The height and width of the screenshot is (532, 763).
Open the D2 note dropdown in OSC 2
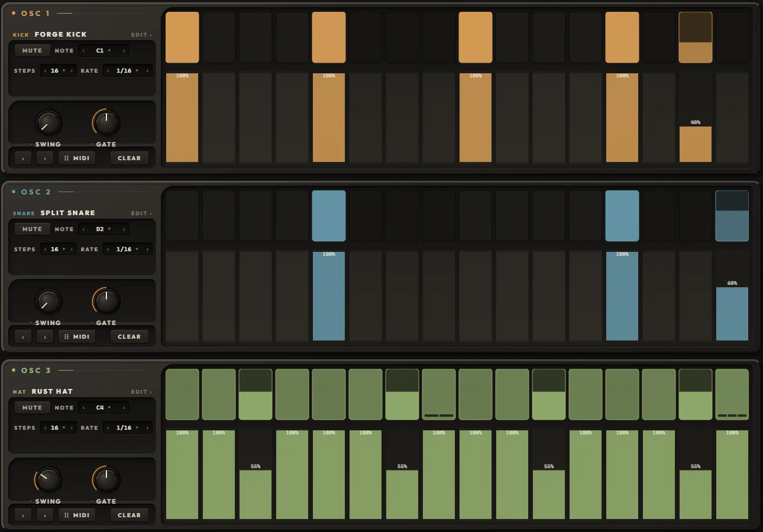tap(104, 229)
